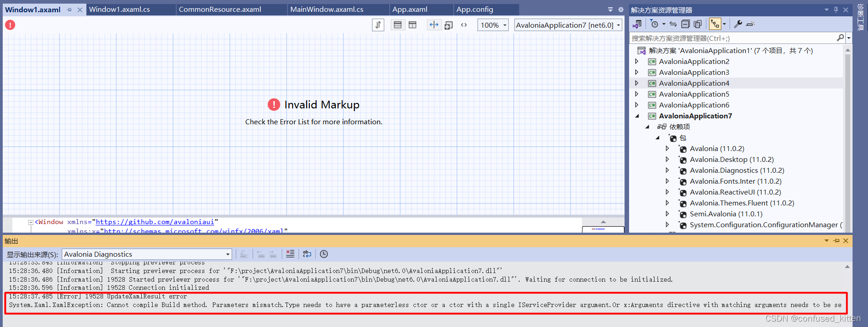This screenshot has width=868, height=327.
Task: Collapse the 包 packages node
Action: (657, 138)
